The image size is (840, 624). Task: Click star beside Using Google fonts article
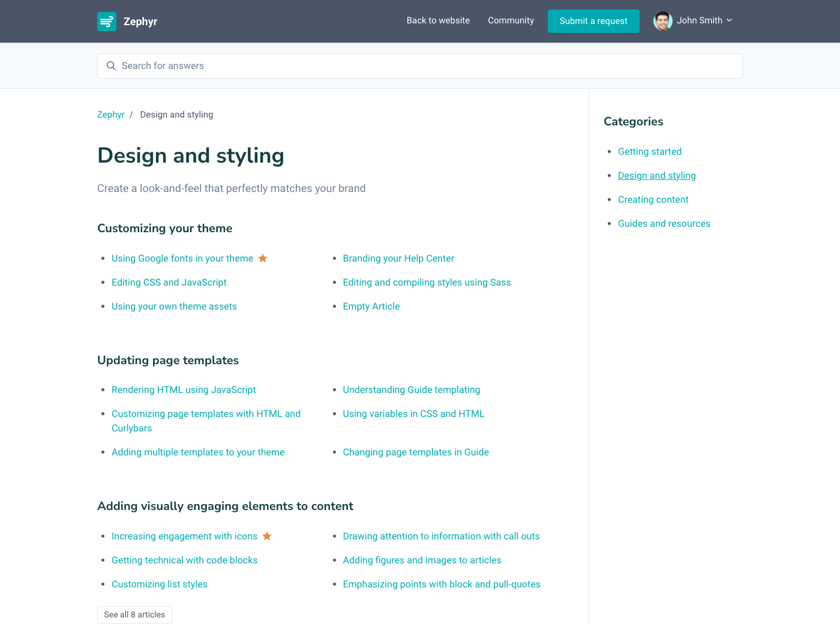[263, 259]
